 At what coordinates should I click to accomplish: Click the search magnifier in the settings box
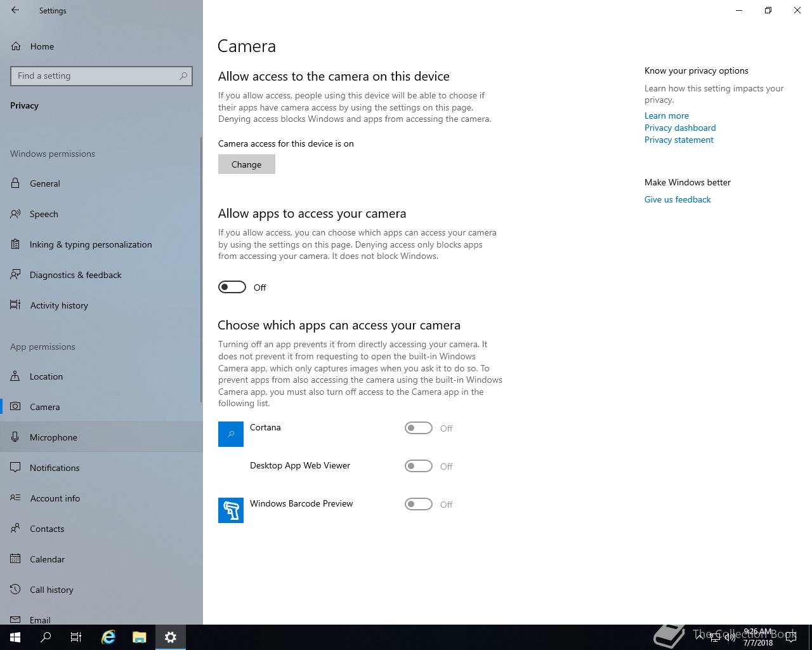[183, 76]
